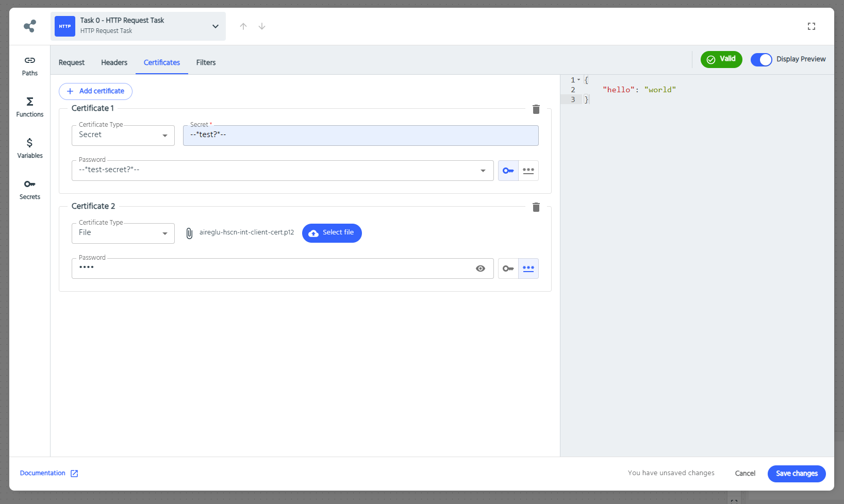Open the Paths sidebar panel
The image size is (844, 504).
[30, 66]
